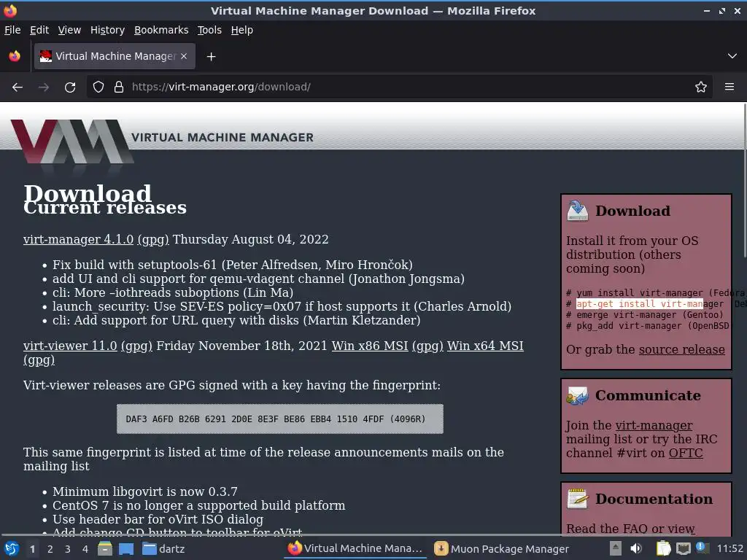The width and height of the screenshot is (747, 560).
Task: Open the OFTC IRC link
Action: point(686,453)
